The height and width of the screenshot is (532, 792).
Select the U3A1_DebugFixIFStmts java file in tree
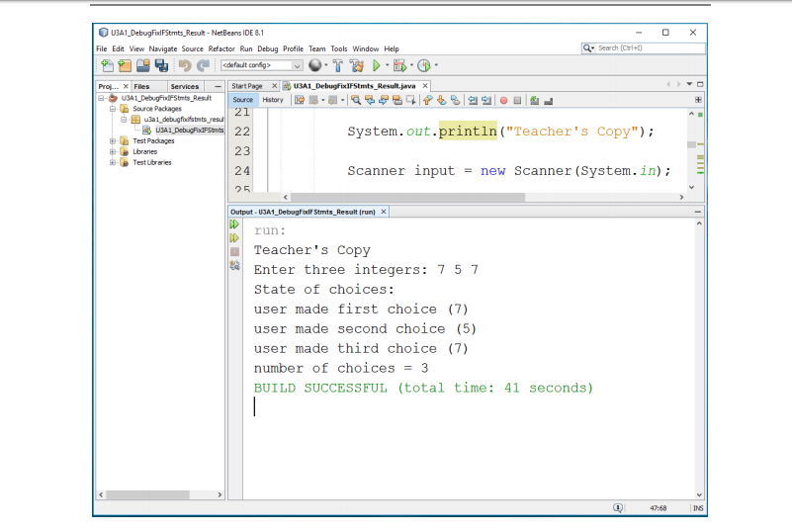click(x=189, y=131)
